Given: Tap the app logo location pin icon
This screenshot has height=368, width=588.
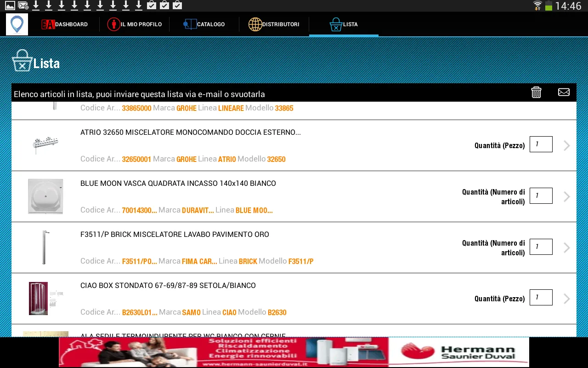Looking at the screenshot, I should [17, 24].
